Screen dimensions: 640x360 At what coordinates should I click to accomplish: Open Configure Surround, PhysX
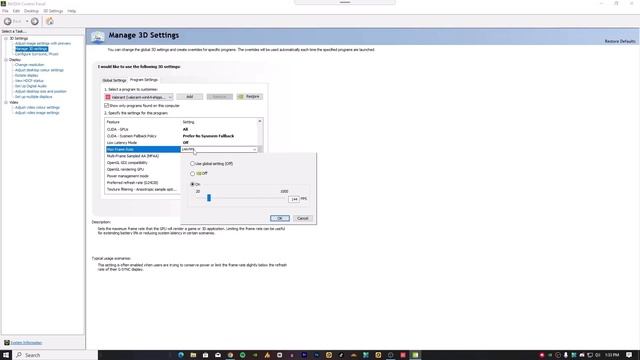pos(37,54)
